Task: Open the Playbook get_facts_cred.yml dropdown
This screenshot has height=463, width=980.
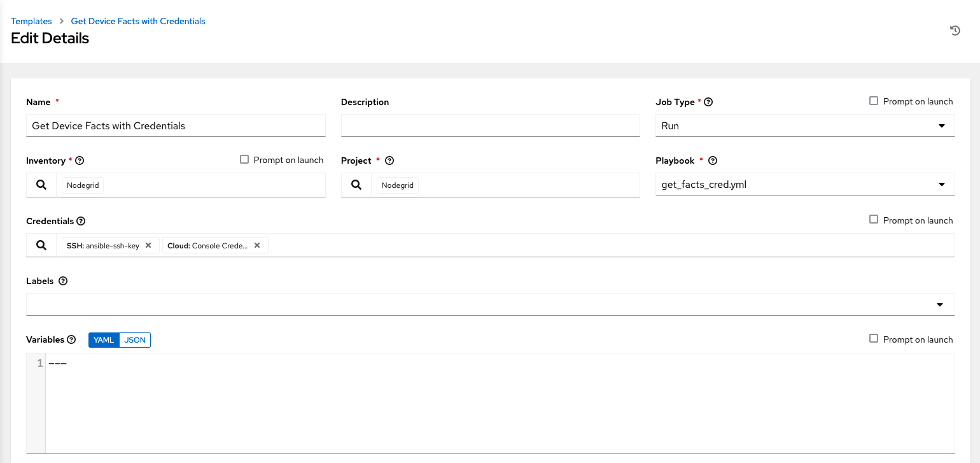Action: pyautogui.click(x=805, y=185)
